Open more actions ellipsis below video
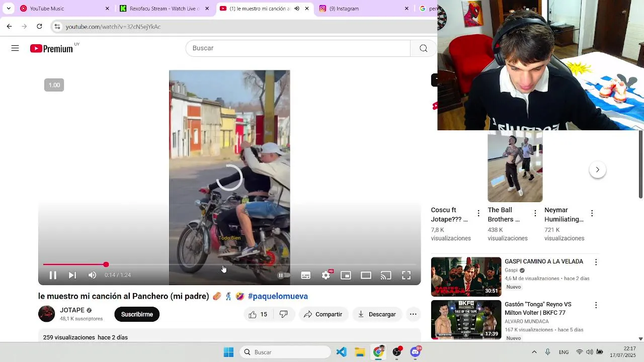The height and width of the screenshot is (362, 644). click(413, 314)
